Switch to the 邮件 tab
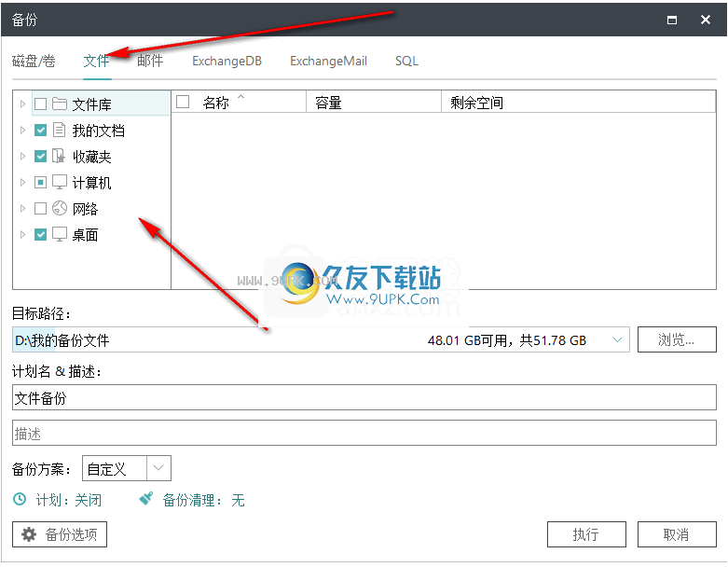 click(150, 61)
